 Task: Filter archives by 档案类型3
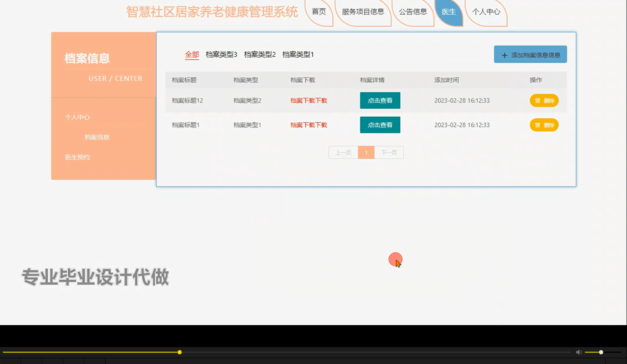pyautogui.click(x=222, y=54)
